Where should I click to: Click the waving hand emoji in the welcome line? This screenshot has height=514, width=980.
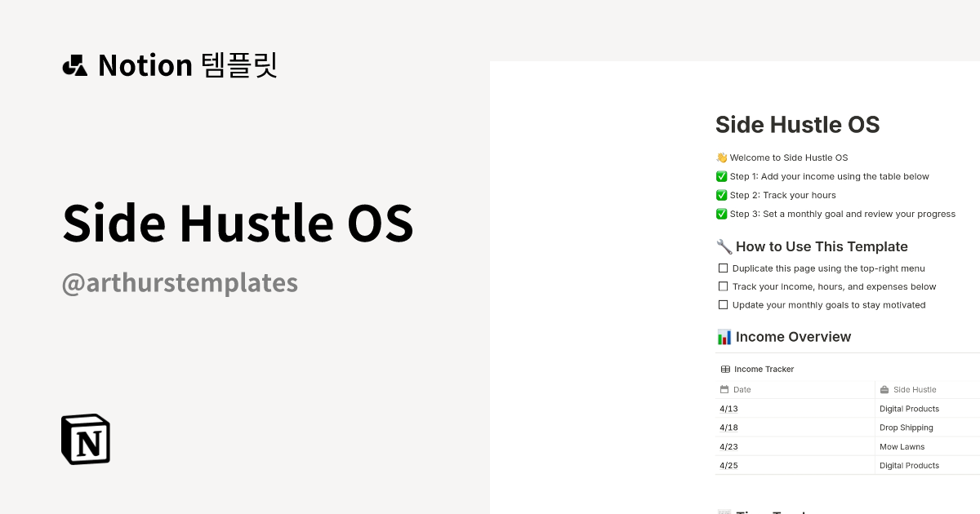[722, 157]
